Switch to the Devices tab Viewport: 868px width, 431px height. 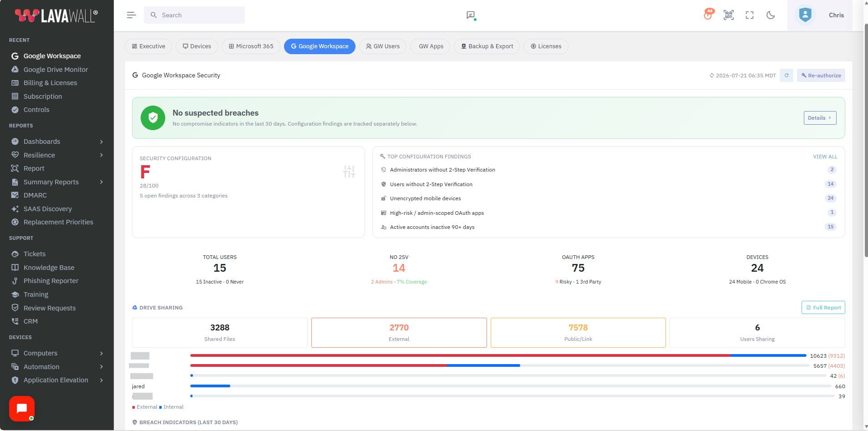pyautogui.click(x=197, y=46)
